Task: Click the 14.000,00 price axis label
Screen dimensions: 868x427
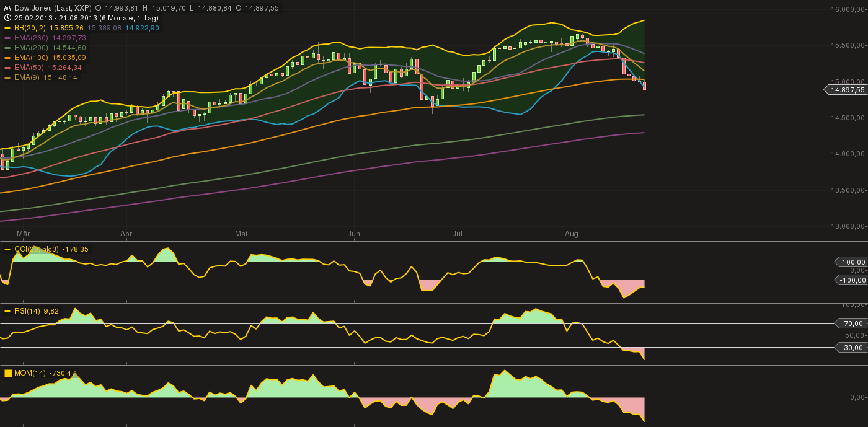Action: click(x=849, y=154)
